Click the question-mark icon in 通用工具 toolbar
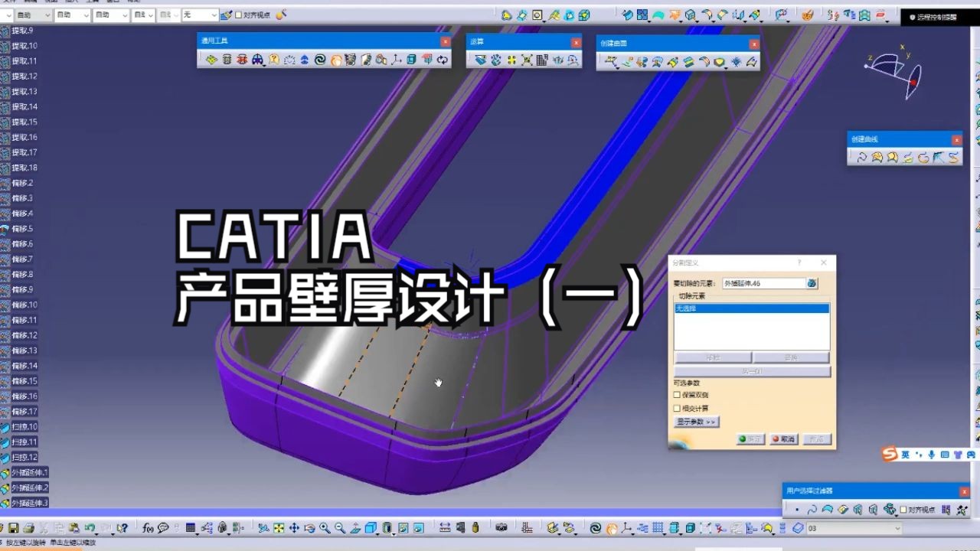 click(x=274, y=60)
